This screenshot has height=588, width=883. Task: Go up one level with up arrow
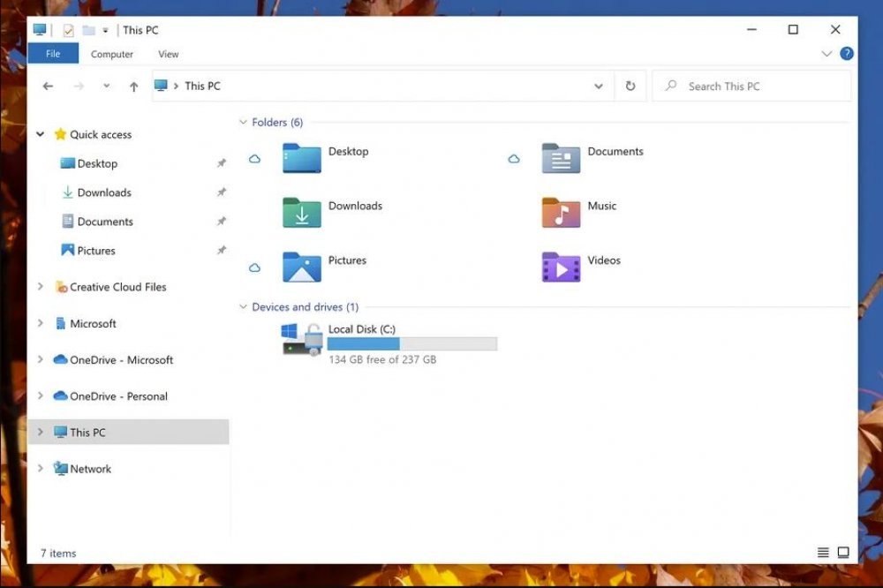[133, 87]
